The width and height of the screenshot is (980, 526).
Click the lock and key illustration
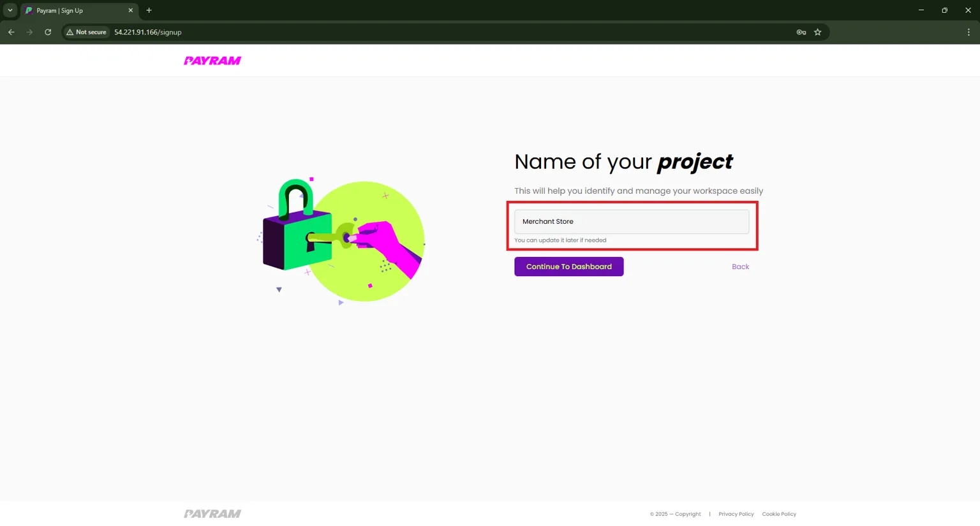343,241
